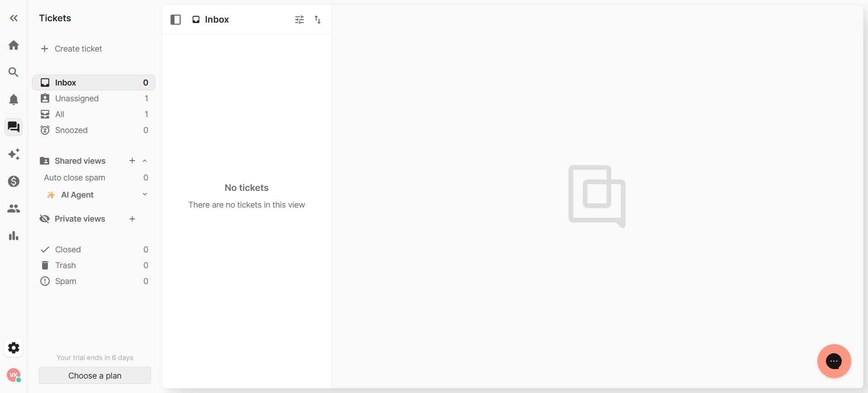Click Shared views header
Viewport: 868px width, 393px height.
[x=80, y=161]
